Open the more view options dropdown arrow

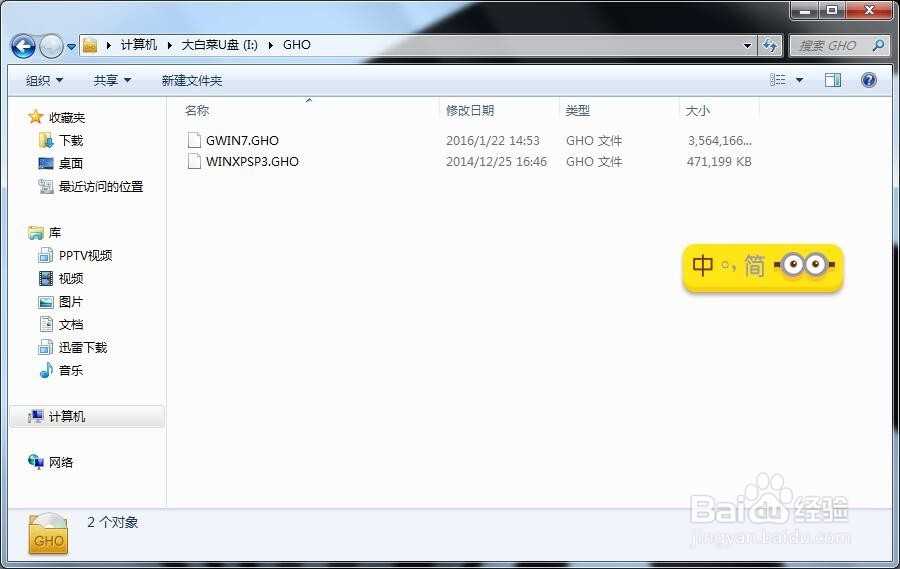pyautogui.click(x=799, y=80)
